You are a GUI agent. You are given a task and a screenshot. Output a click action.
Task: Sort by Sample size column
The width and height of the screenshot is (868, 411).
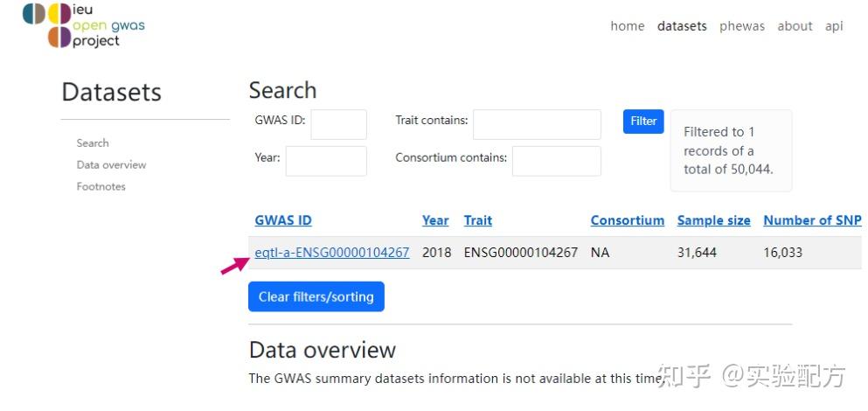click(713, 220)
